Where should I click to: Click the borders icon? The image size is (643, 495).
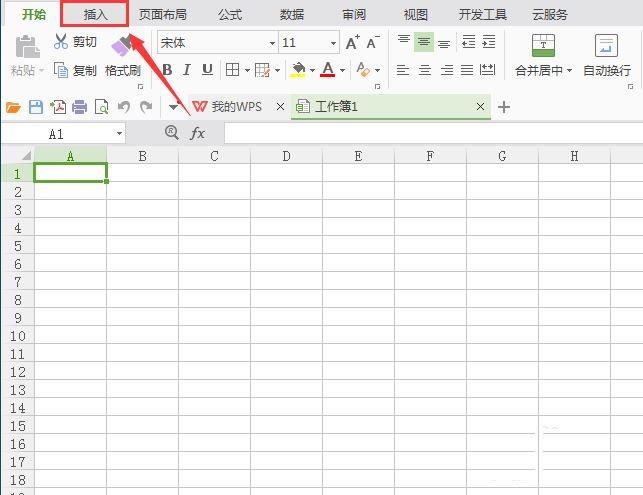233,70
